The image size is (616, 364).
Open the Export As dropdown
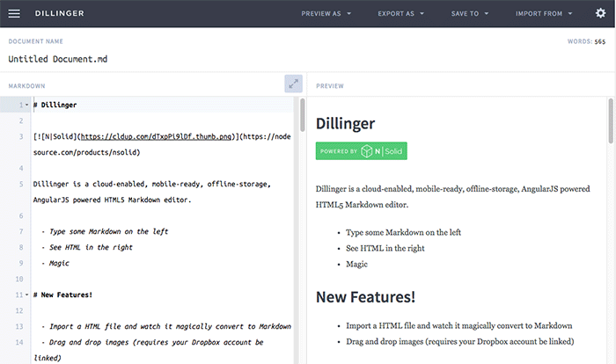coord(400,13)
